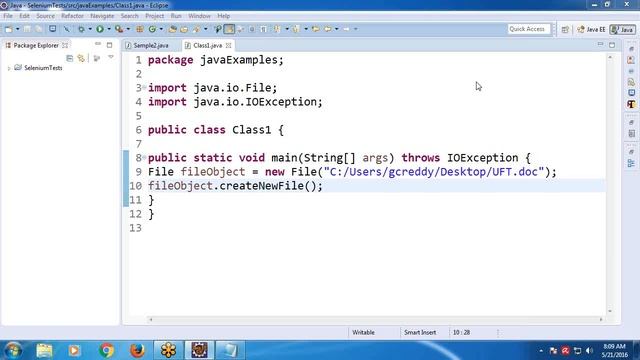Click the Quick Access search field
This screenshot has width=640, height=360.
(x=529, y=29)
